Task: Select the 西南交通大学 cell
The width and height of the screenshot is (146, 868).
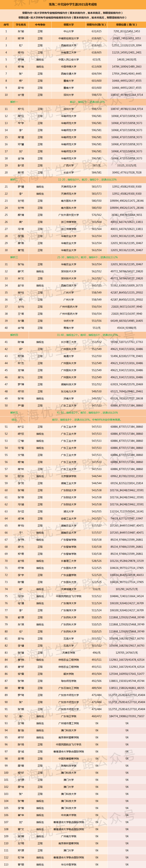Action: [x=69, y=74]
